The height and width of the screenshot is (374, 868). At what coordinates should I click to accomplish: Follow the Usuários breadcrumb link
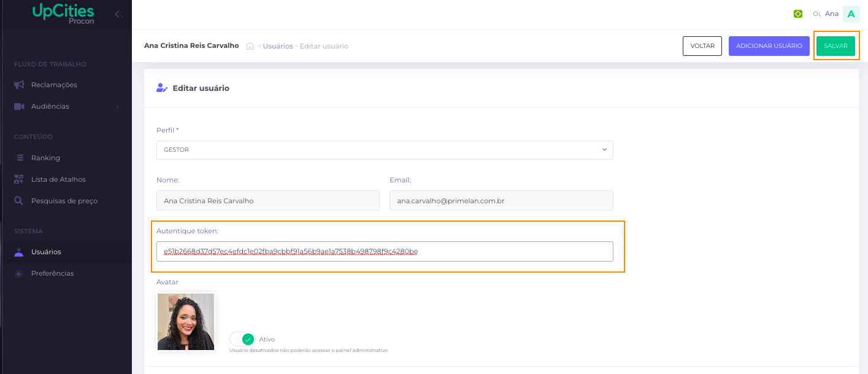(x=278, y=46)
